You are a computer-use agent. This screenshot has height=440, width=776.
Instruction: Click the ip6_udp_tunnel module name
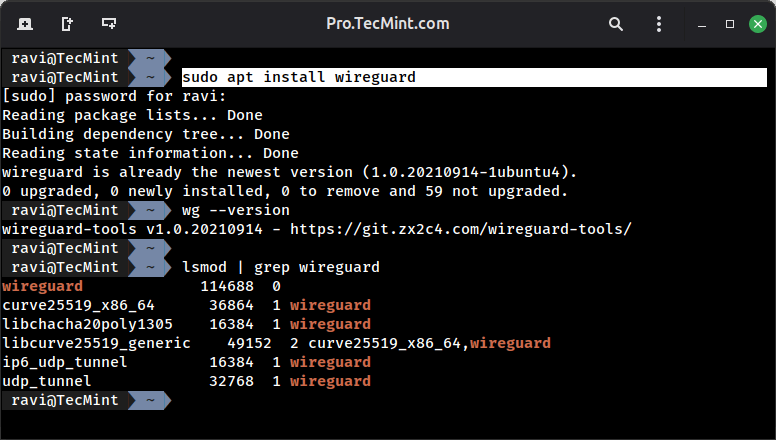pos(64,362)
